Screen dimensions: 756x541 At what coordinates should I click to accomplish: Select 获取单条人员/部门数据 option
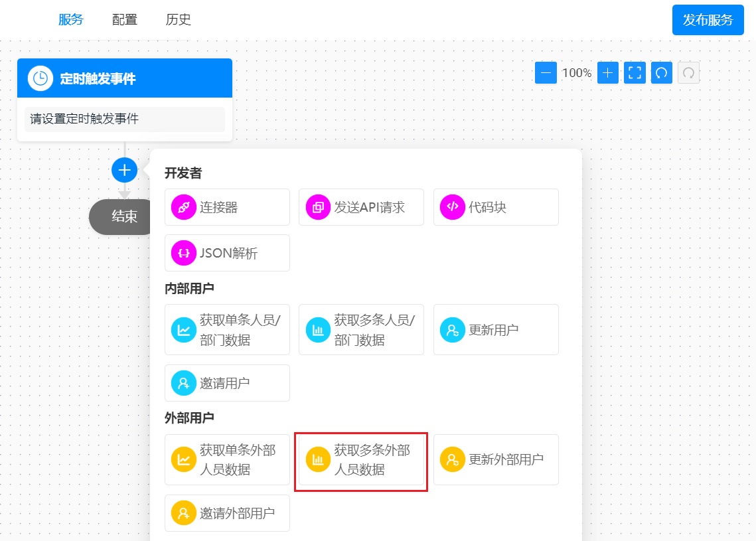click(227, 329)
